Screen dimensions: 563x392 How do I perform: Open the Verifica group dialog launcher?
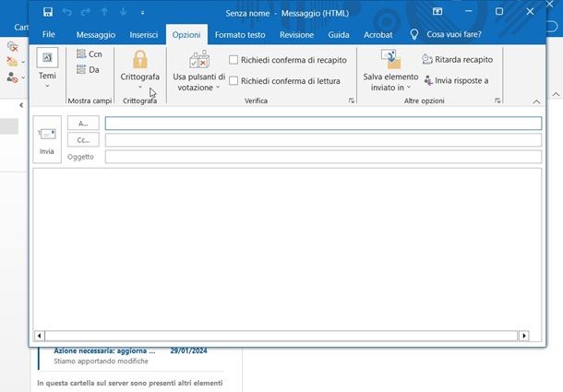click(352, 101)
